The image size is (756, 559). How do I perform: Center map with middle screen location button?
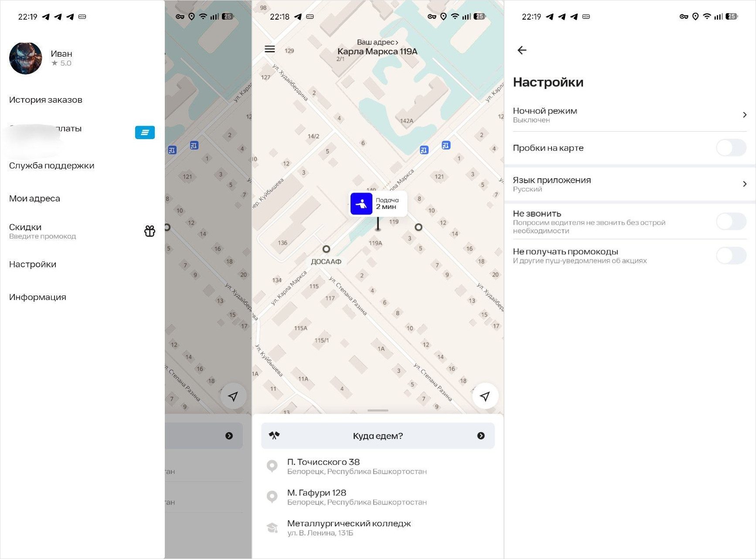[485, 396]
